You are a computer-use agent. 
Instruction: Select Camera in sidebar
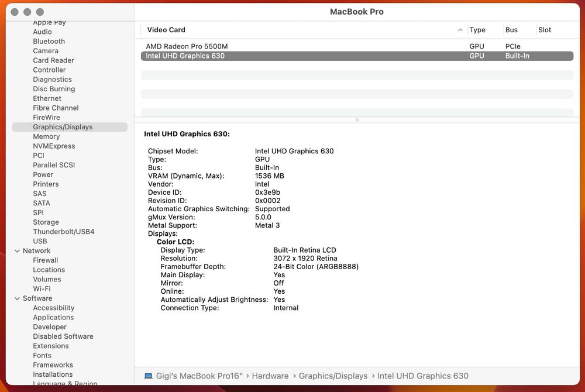click(x=46, y=51)
